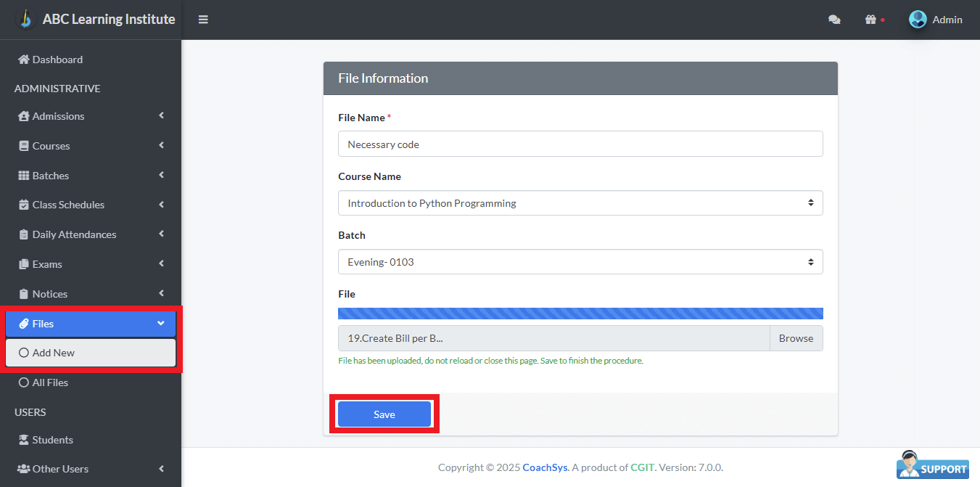Image resolution: width=980 pixels, height=487 pixels.
Task: Click the Browse file button
Action: 796,338
